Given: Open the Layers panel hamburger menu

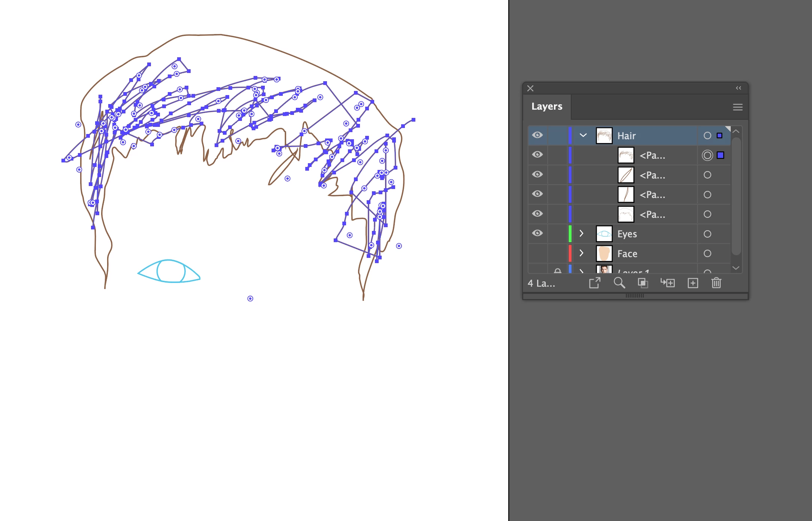Looking at the screenshot, I should (x=737, y=107).
